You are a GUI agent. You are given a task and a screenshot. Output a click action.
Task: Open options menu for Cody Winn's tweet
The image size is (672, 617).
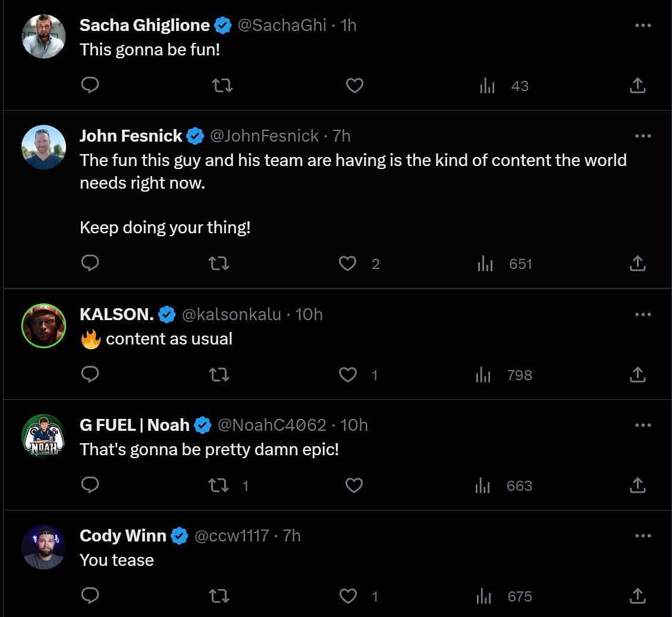(643, 535)
